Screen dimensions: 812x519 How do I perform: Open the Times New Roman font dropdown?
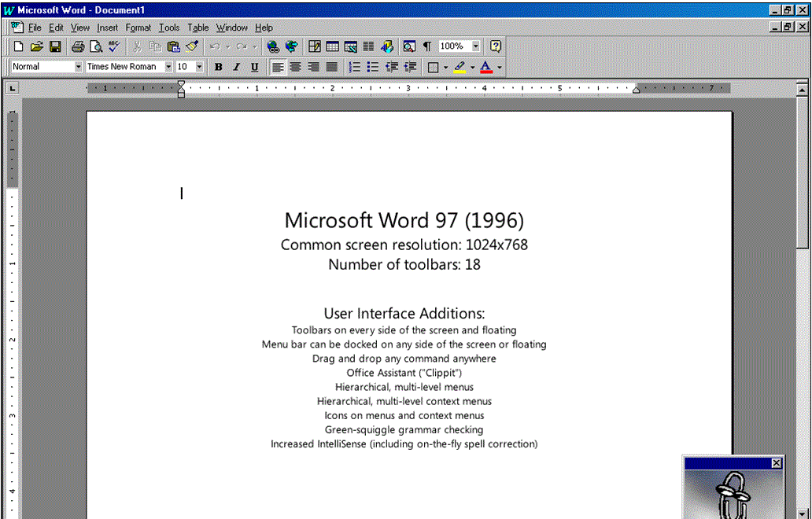point(168,67)
